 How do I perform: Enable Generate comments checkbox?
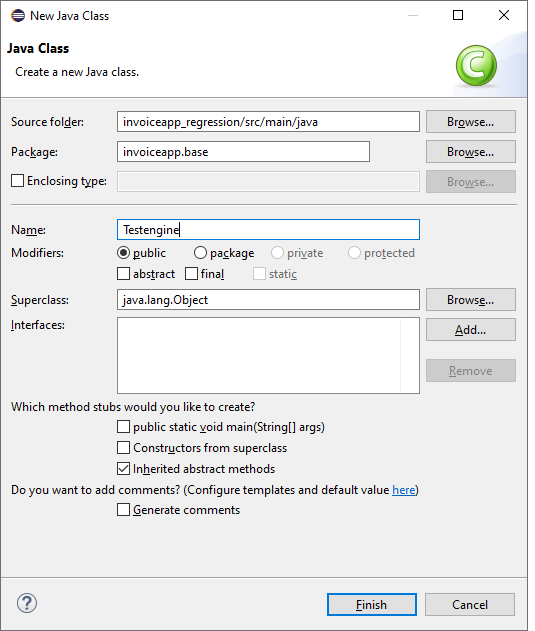[124, 509]
